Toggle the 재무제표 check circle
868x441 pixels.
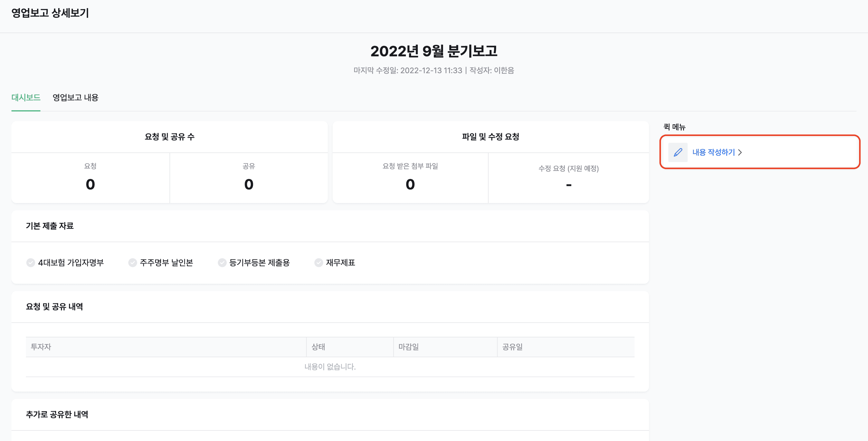coord(318,263)
